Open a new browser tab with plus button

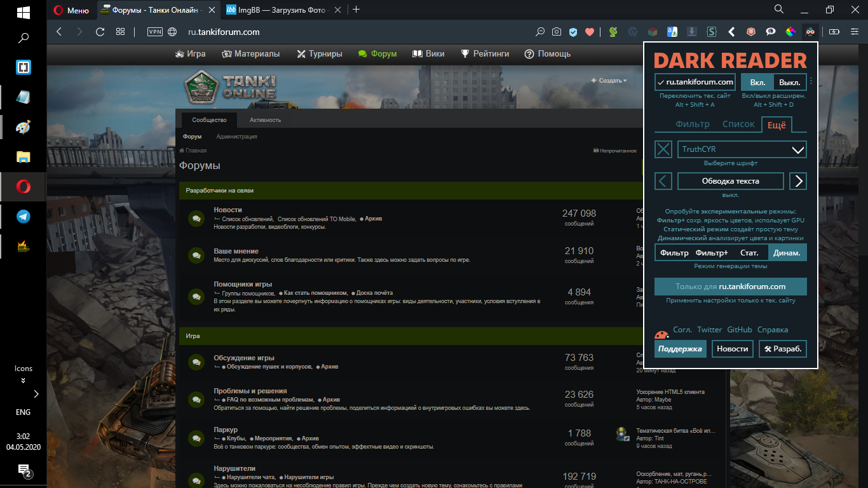click(356, 10)
